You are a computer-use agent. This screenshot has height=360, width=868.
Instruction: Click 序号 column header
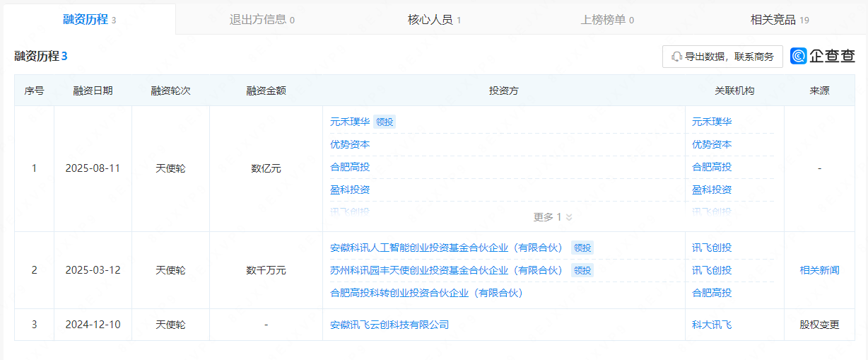click(34, 91)
